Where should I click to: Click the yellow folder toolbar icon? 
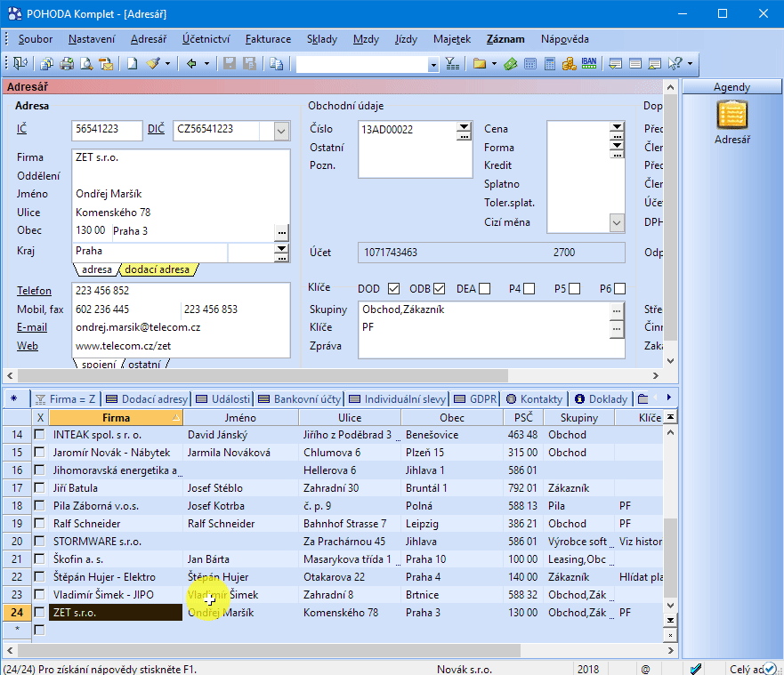(x=480, y=63)
